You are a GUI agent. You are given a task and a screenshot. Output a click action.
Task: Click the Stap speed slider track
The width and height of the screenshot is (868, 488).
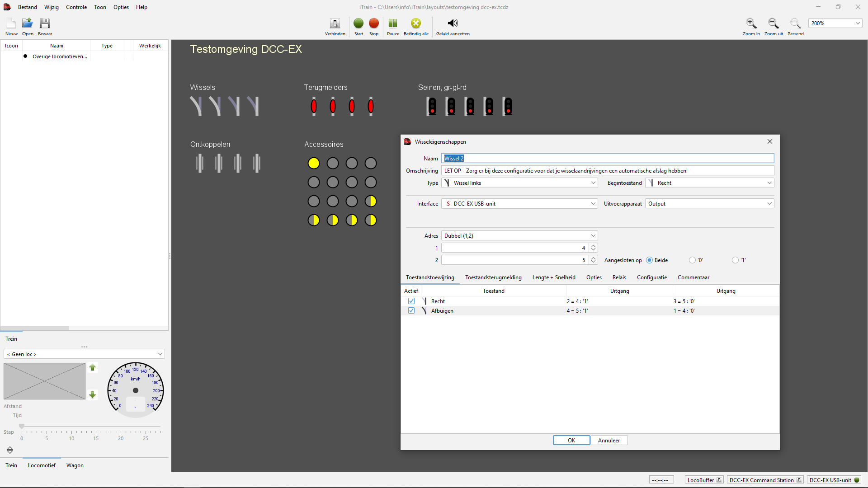click(x=90, y=427)
